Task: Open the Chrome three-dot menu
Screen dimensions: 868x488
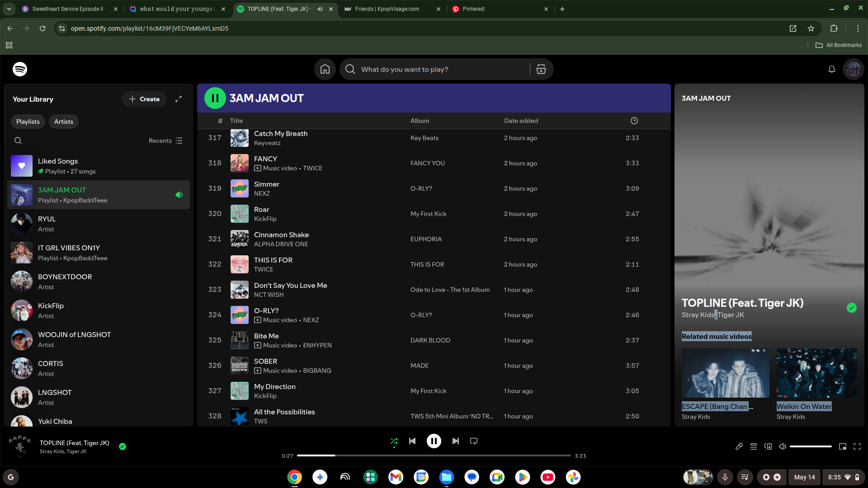Action: (858, 28)
